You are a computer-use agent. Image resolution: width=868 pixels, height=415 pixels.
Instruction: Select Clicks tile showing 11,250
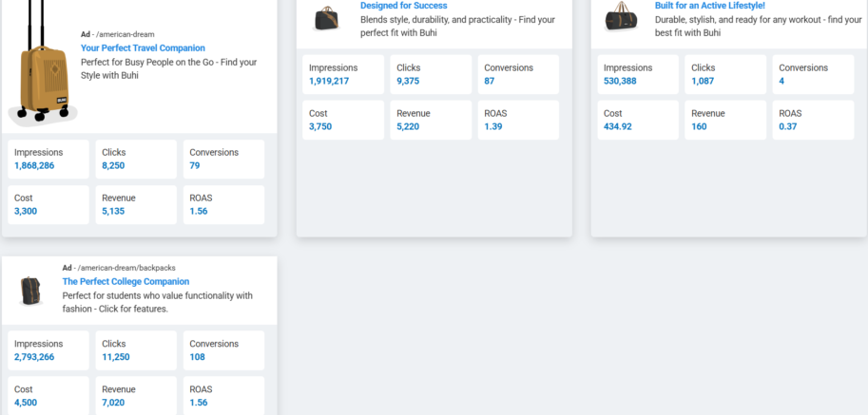(136, 350)
